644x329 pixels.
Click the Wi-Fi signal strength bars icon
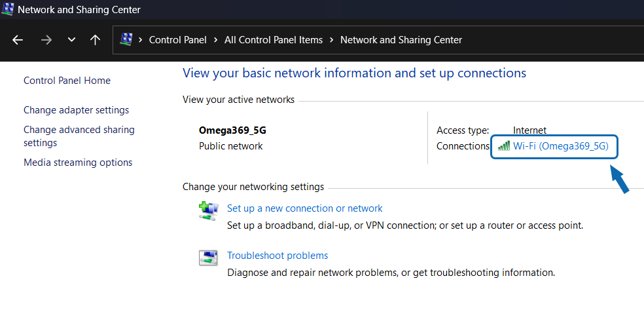(x=503, y=146)
